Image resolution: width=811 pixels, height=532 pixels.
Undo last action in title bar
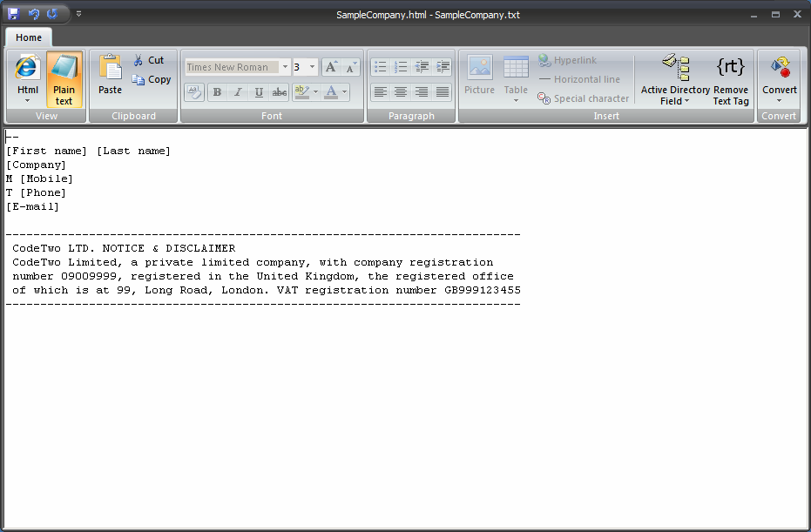point(34,14)
